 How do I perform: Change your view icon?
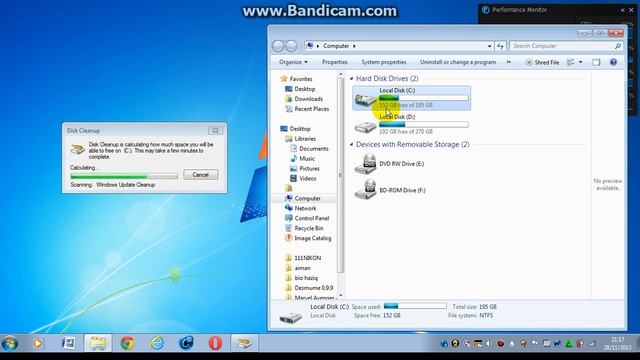point(571,62)
